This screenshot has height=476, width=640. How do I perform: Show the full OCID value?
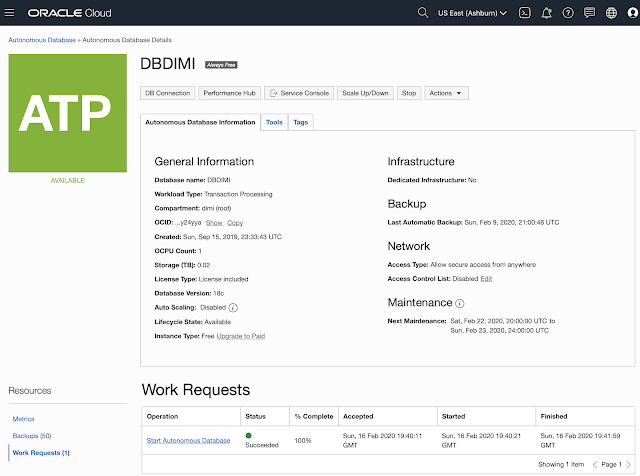(214, 222)
